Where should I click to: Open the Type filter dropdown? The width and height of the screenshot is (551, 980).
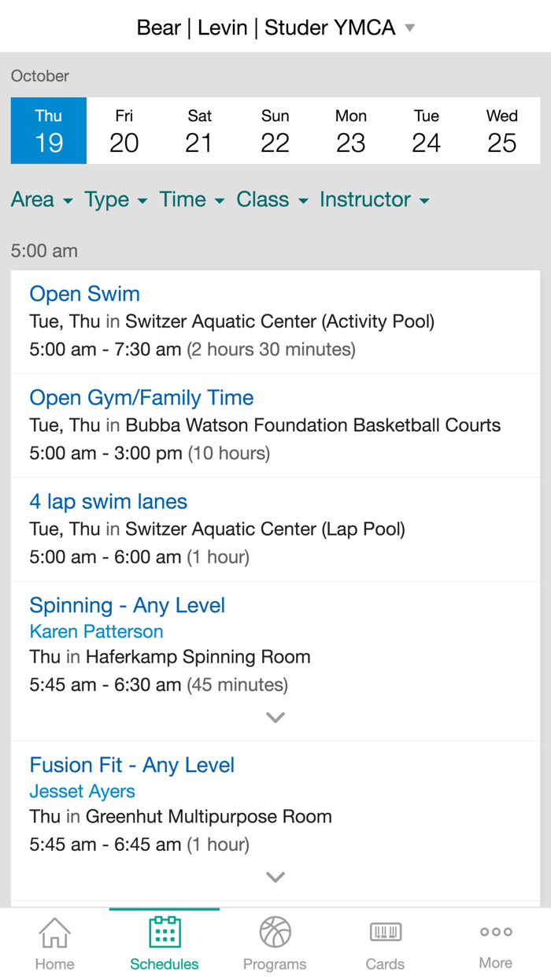point(115,200)
